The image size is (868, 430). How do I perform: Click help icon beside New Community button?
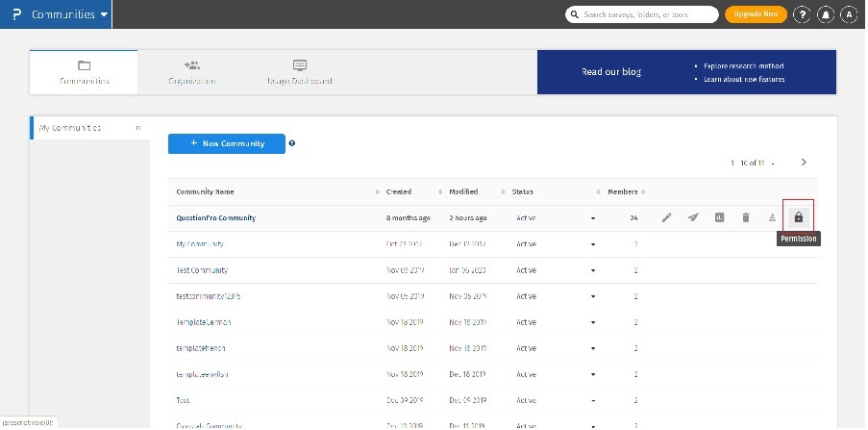pyautogui.click(x=292, y=143)
